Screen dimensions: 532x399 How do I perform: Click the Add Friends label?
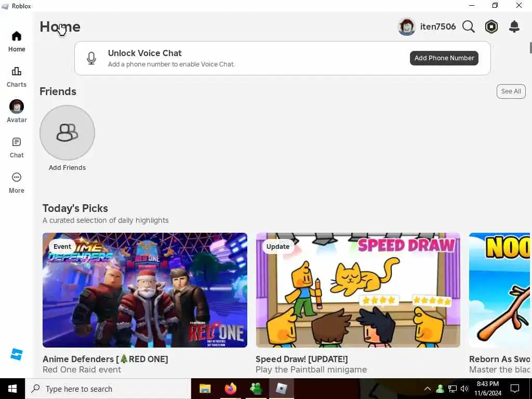point(67,168)
